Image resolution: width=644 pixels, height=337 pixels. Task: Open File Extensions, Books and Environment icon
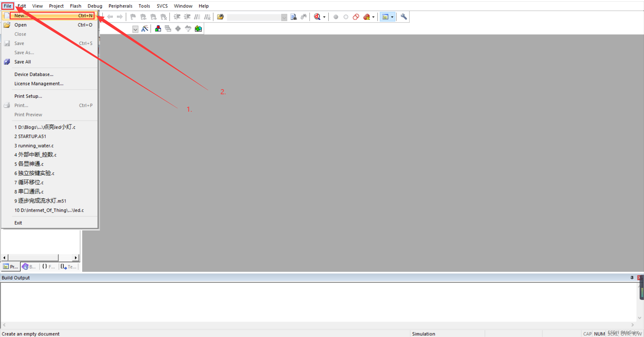158,29
